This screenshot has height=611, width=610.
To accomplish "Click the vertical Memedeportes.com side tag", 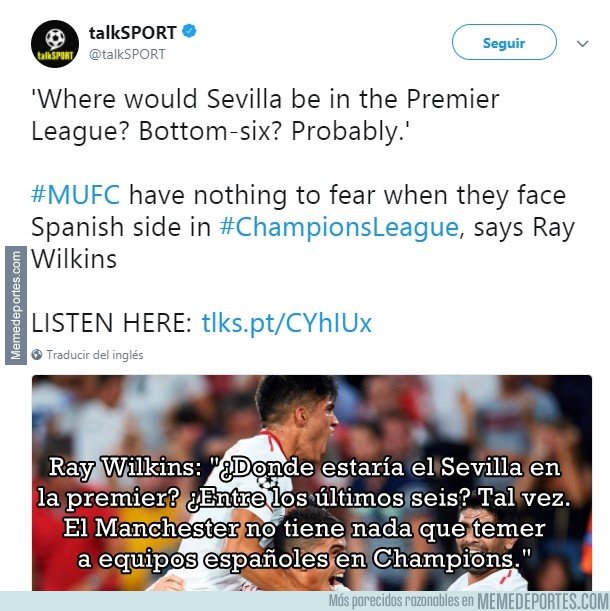I will [16, 306].
